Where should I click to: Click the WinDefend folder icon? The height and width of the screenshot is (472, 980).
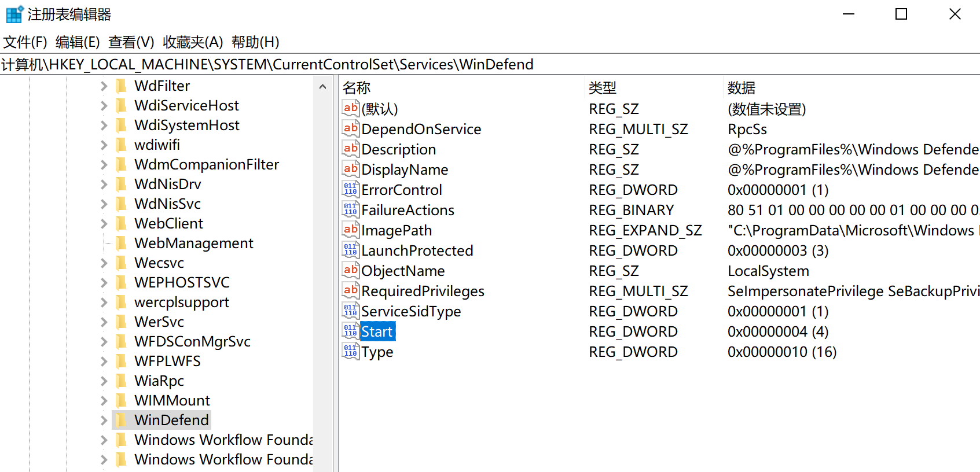click(122, 420)
